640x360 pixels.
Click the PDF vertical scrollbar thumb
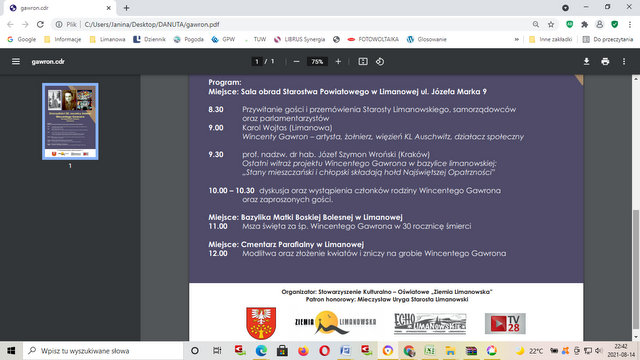click(636, 269)
